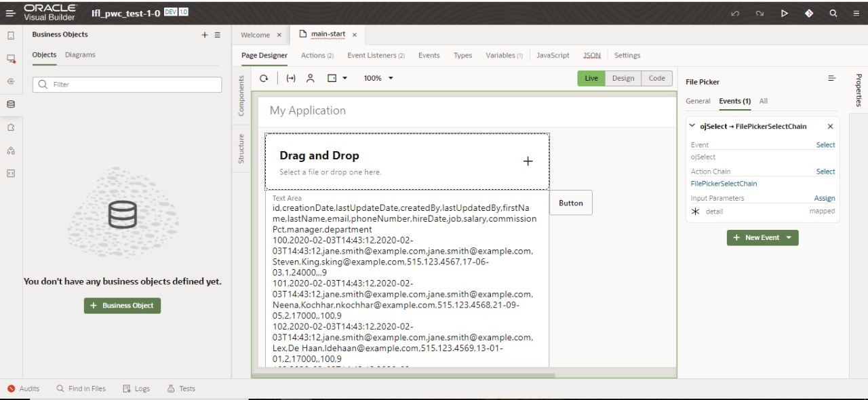The image size is (868, 400).
Task: Open the 100% zoom dropdown
Action: click(x=378, y=78)
